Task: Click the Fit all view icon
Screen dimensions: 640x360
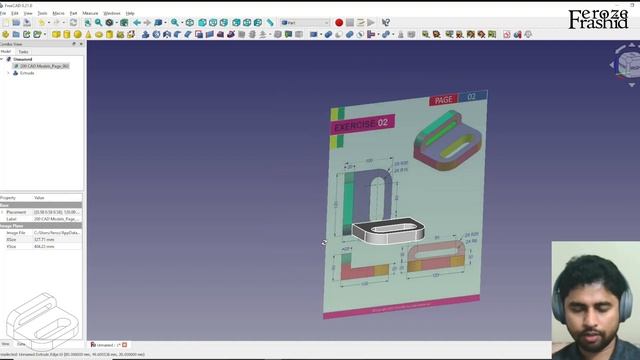Action: point(88,23)
